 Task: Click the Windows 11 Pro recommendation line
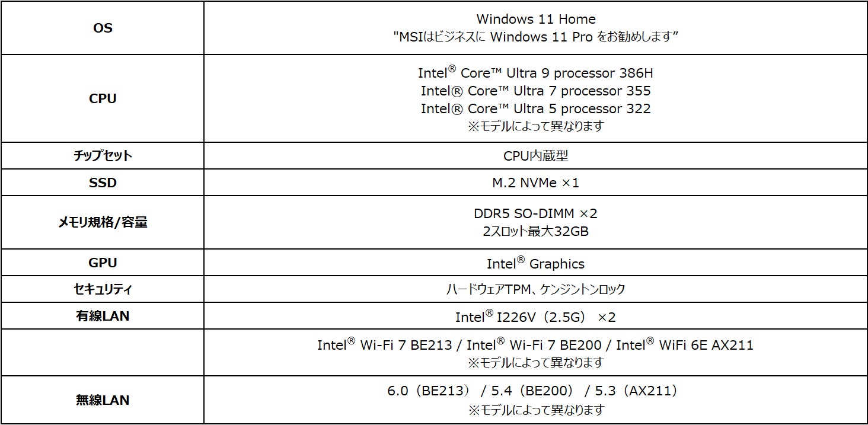pyautogui.click(x=535, y=37)
